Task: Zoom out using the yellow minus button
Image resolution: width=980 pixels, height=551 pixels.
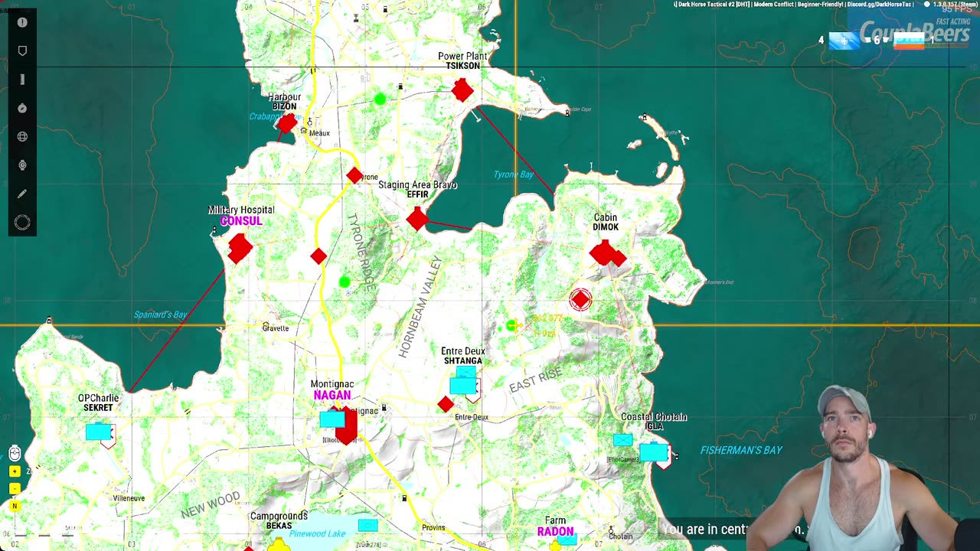Action: [15, 488]
